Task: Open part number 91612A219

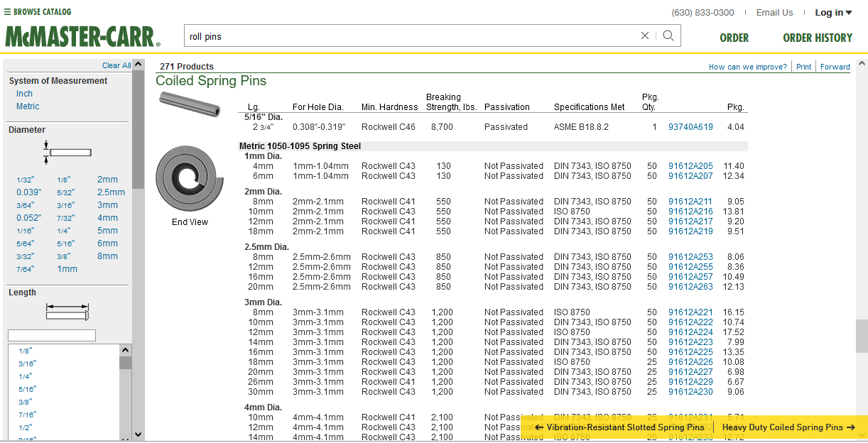Action: pos(690,231)
